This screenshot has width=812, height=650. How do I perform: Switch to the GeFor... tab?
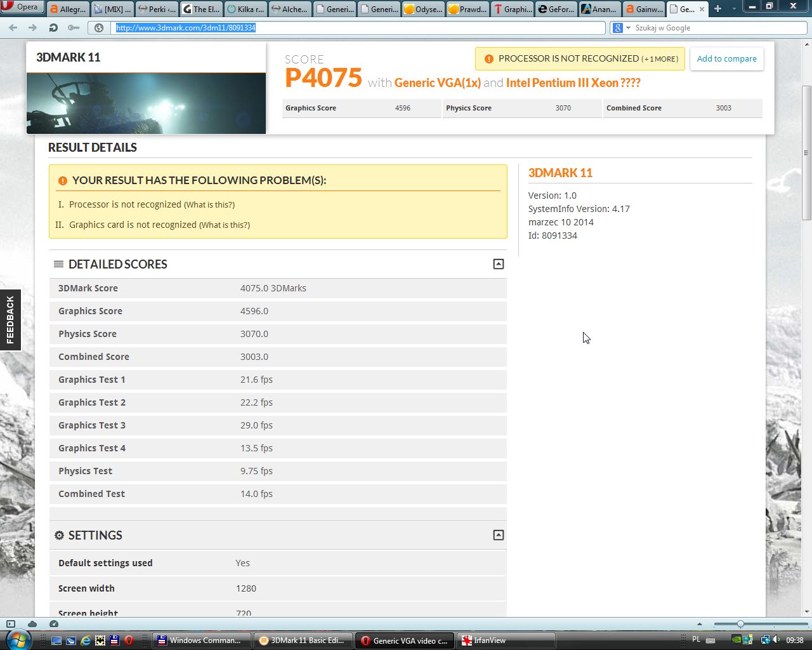click(x=556, y=9)
